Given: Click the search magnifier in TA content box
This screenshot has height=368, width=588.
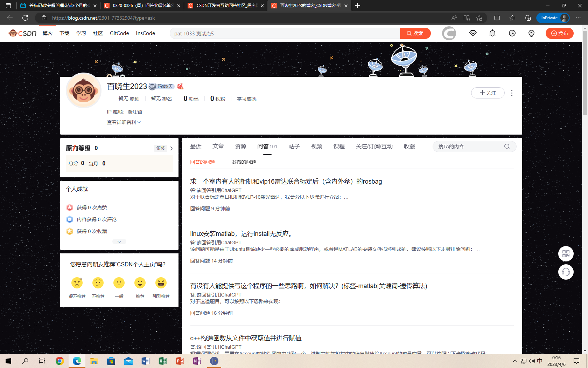Looking at the screenshot, I should pos(507,146).
